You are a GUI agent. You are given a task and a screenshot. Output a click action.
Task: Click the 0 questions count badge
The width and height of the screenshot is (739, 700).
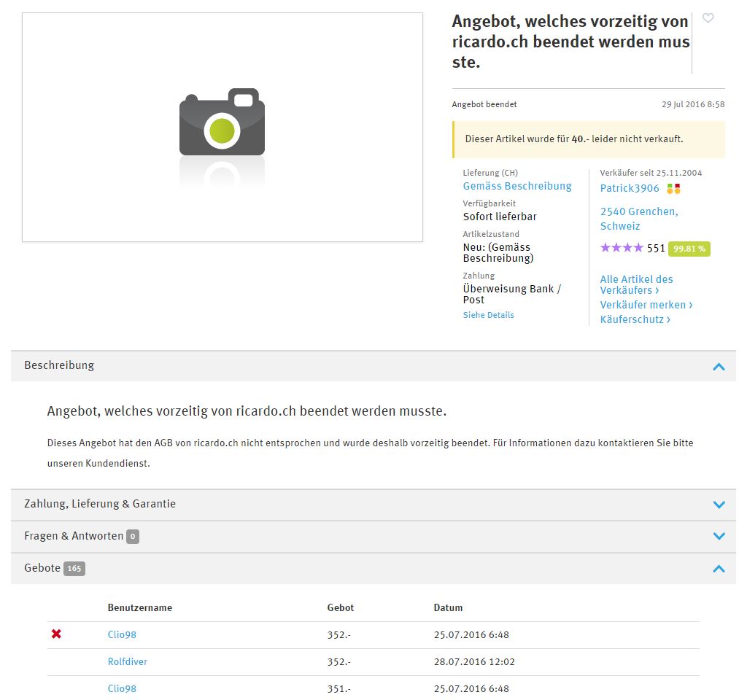click(x=133, y=537)
